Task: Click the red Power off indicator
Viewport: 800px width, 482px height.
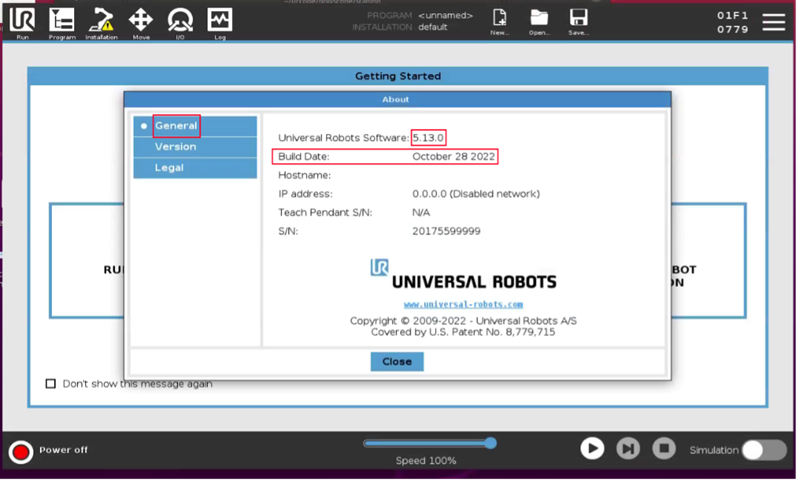Action: [20, 451]
